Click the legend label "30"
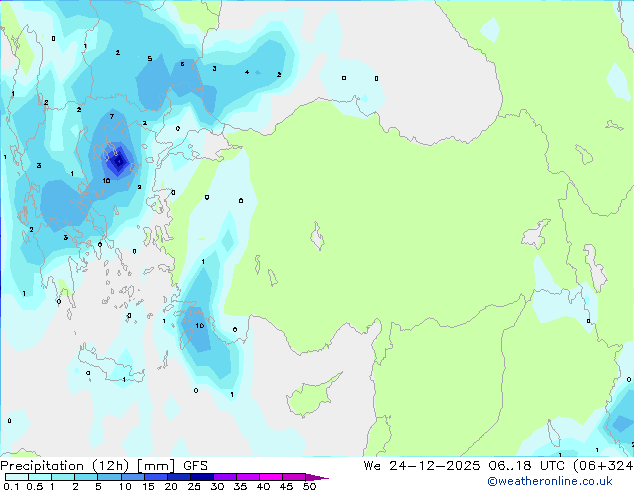Viewport: 634px width, 490px height. pyautogui.click(x=217, y=486)
